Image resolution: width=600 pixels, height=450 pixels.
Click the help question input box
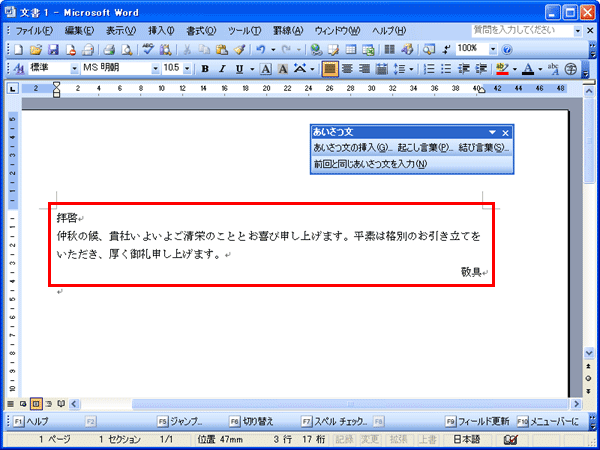point(522,31)
